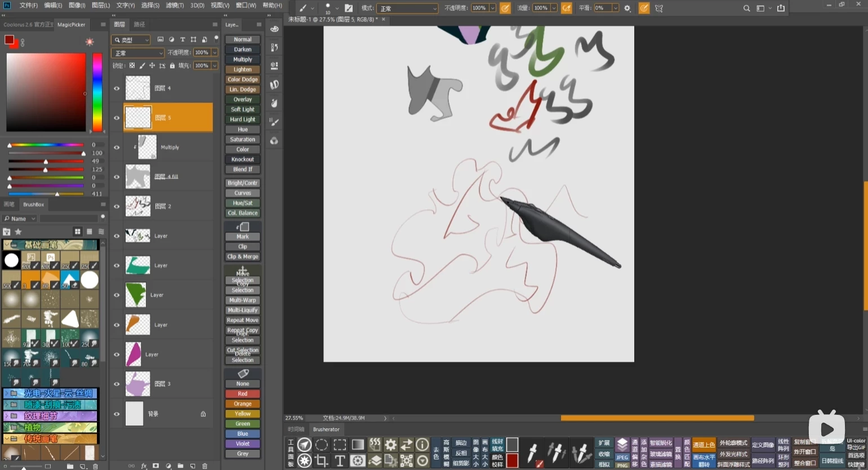Screen dimensions: 868x470
Task: Open the layer blend mode 正常 dropdown
Action: tap(138, 53)
